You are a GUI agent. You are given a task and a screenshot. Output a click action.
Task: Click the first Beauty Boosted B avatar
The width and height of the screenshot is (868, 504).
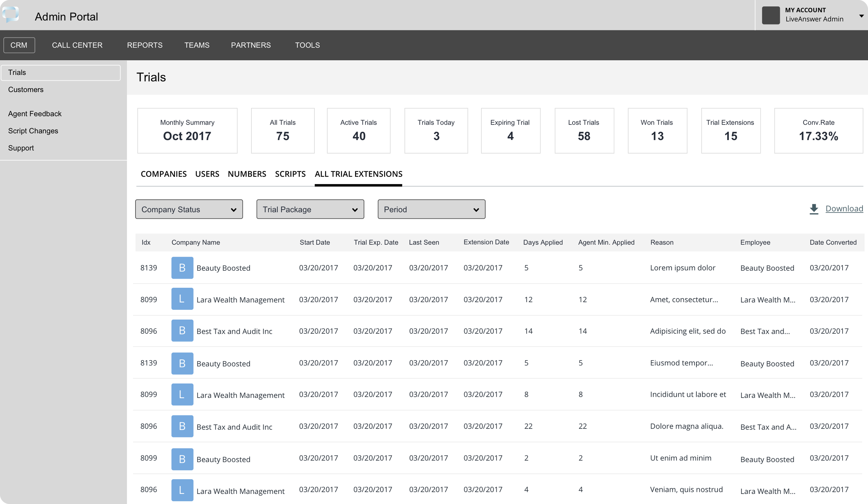(x=182, y=268)
